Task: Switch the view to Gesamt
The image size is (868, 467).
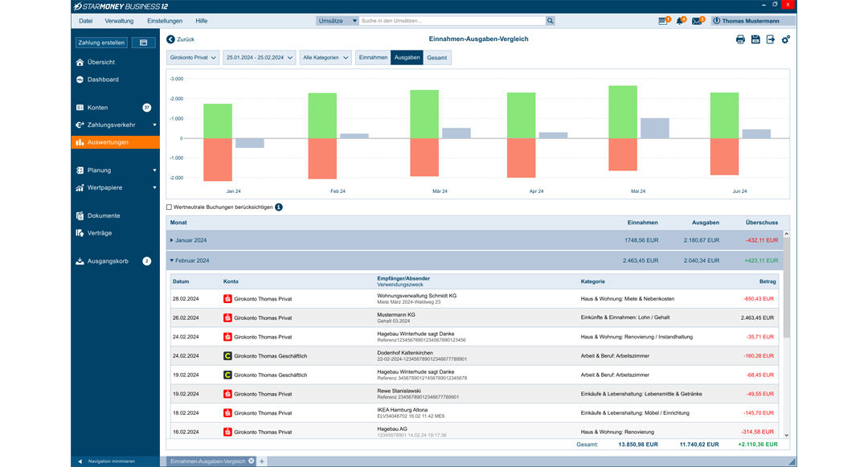Action: (x=437, y=58)
